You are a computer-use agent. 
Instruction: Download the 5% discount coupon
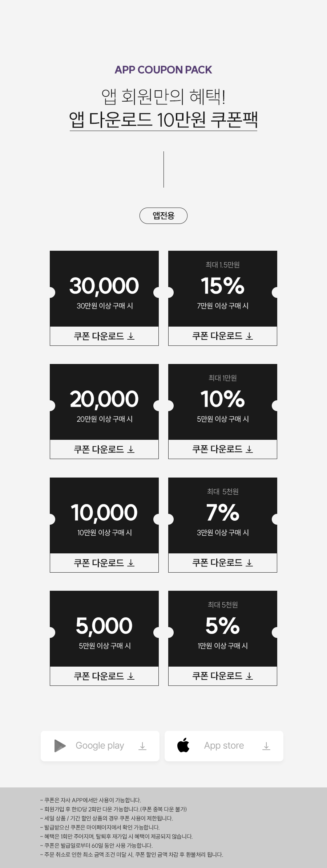[x=223, y=676]
